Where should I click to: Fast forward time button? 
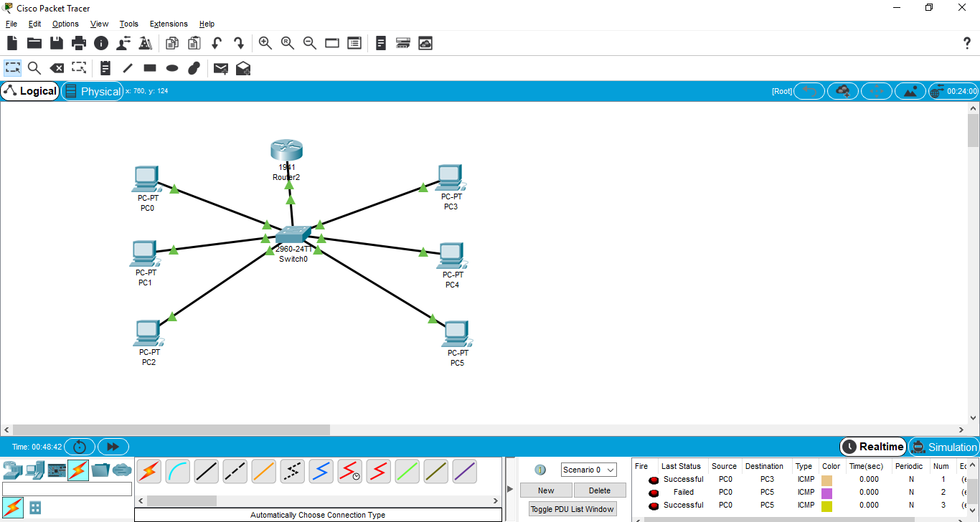click(x=113, y=447)
